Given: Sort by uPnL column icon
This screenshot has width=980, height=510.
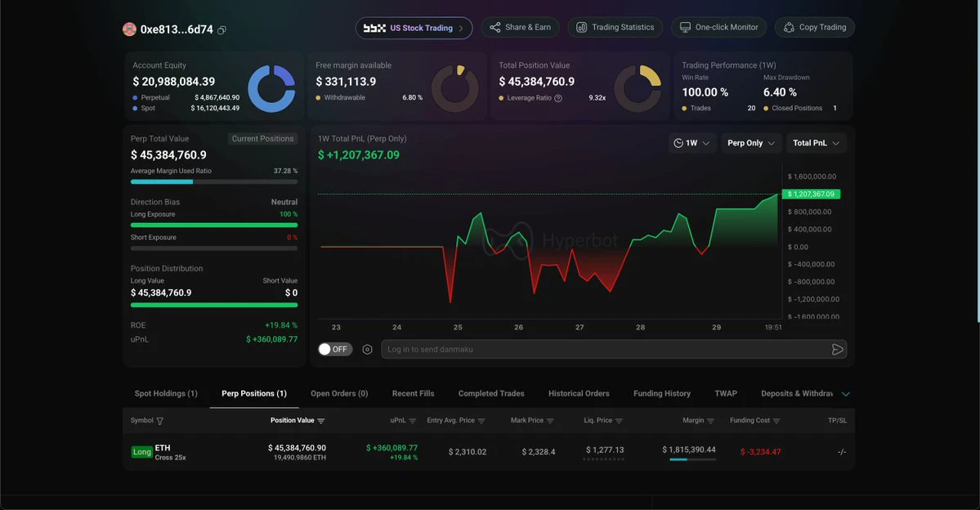Looking at the screenshot, I should pos(413,421).
